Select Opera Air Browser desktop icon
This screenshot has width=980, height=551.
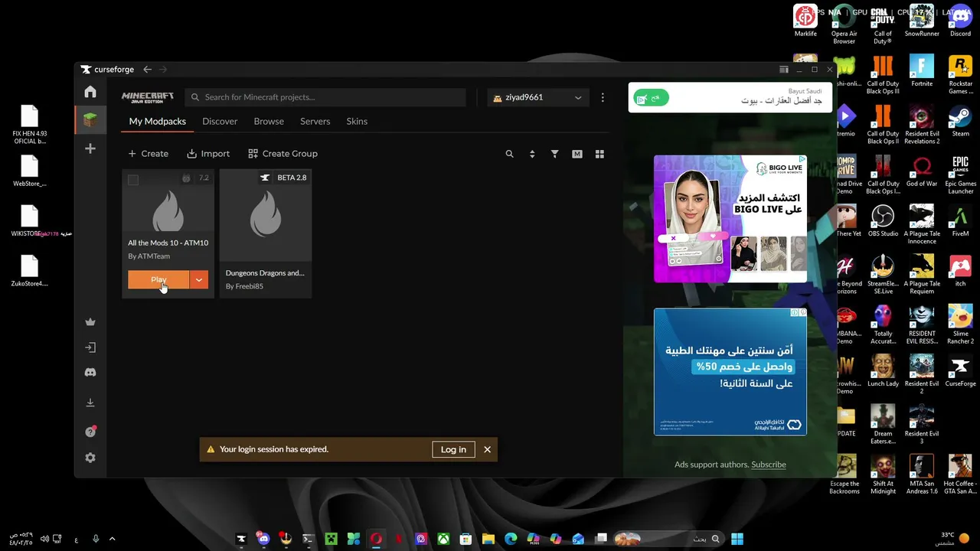click(x=844, y=25)
